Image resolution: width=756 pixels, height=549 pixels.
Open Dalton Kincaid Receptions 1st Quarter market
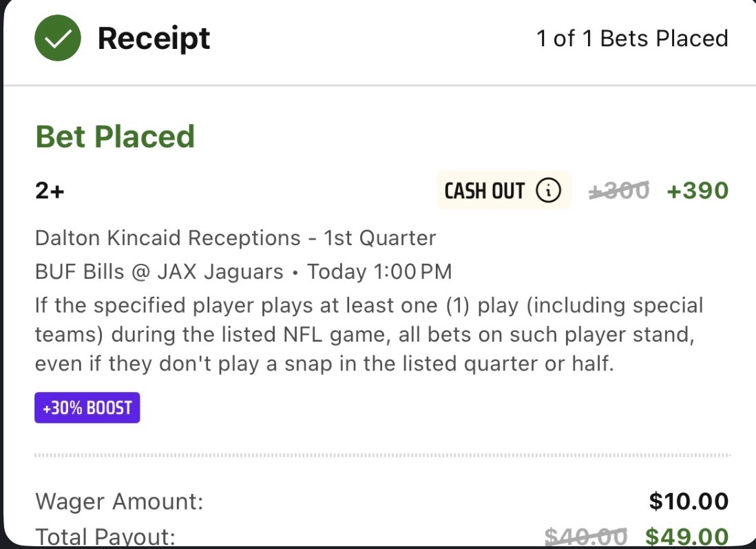coord(235,238)
